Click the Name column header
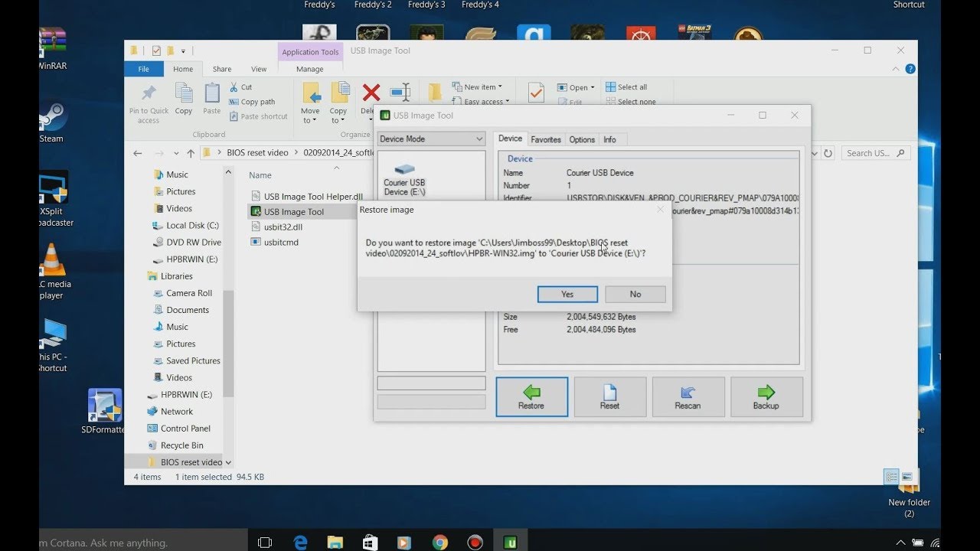 point(260,175)
